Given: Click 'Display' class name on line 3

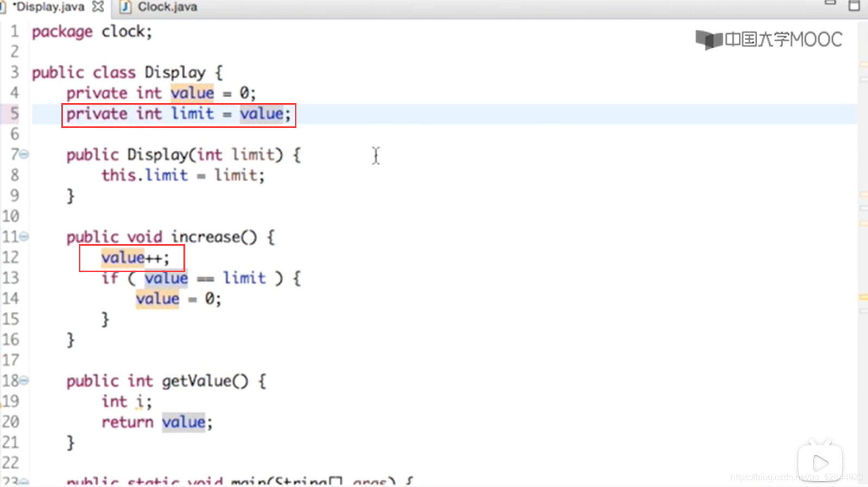Looking at the screenshot, I should point(175,73).
